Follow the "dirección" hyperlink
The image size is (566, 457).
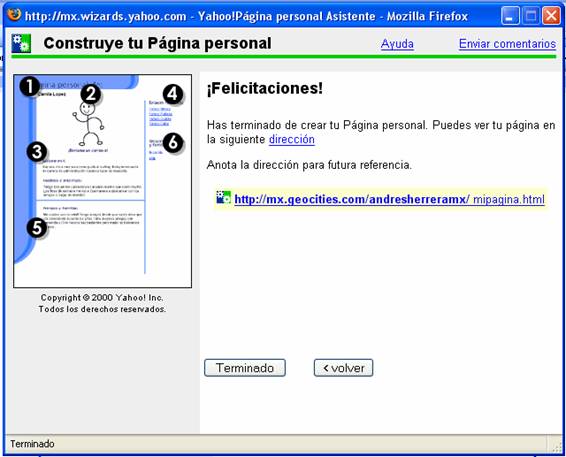(x=292, y=139)
